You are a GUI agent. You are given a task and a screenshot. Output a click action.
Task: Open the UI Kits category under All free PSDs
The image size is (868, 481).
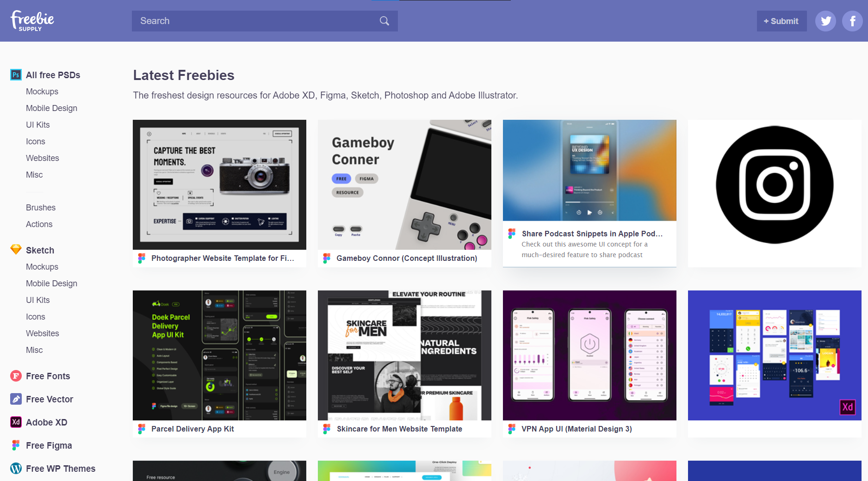(37, 124)
